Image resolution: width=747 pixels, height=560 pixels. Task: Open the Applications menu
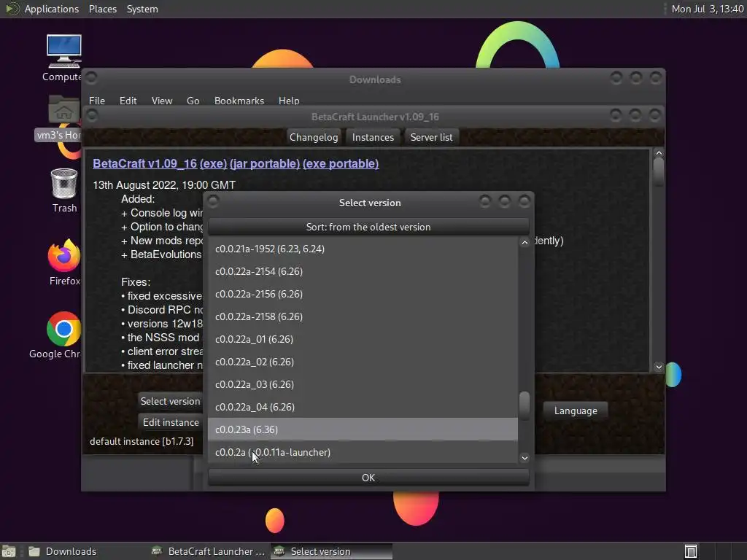(52, 9)
